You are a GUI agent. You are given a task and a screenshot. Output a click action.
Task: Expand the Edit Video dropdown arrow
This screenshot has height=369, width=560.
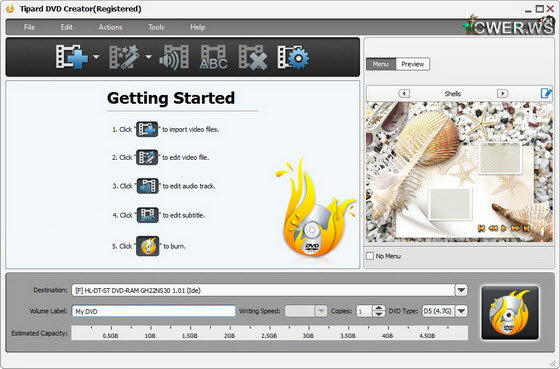click(x=149, y=56)
